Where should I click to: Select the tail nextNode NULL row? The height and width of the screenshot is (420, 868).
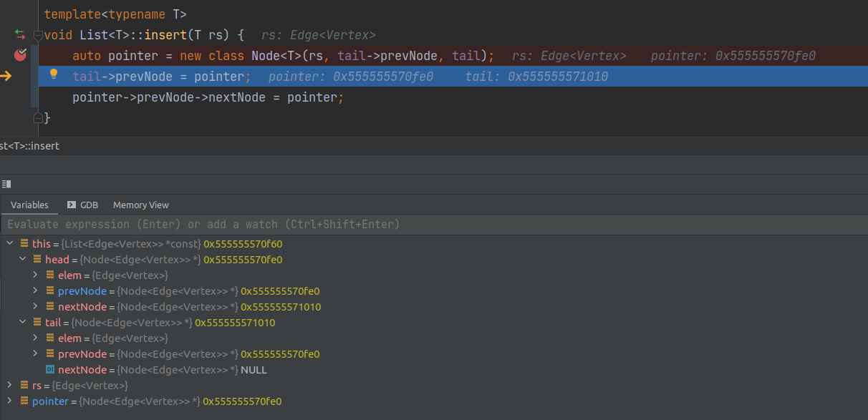[x=434, y=370]
